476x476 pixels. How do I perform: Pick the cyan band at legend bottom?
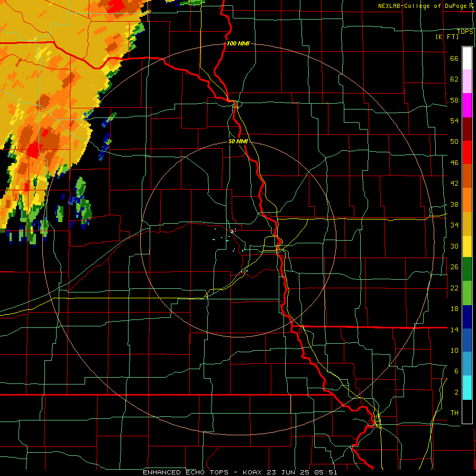click(x=467, y=388)
